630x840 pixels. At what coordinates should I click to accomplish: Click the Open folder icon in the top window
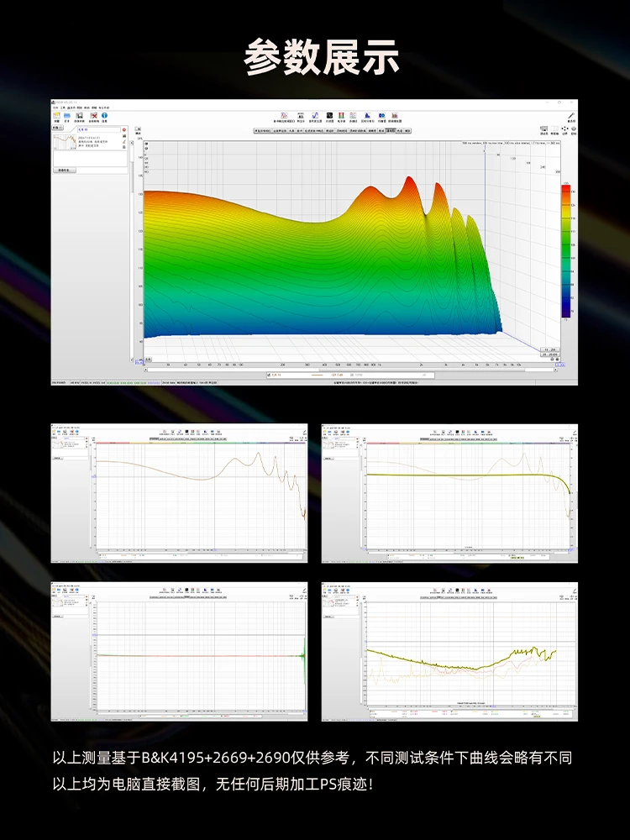(x=68, y=116)
